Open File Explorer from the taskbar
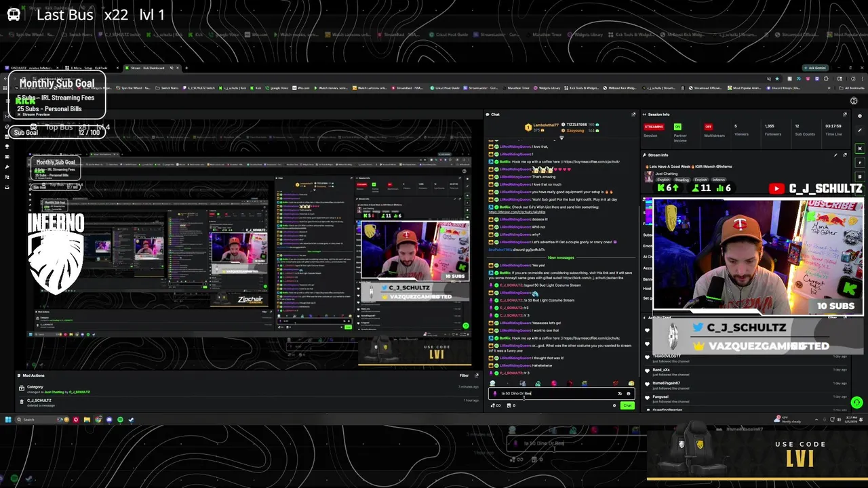This screenshot has height=488, width=868. (87, 420)
